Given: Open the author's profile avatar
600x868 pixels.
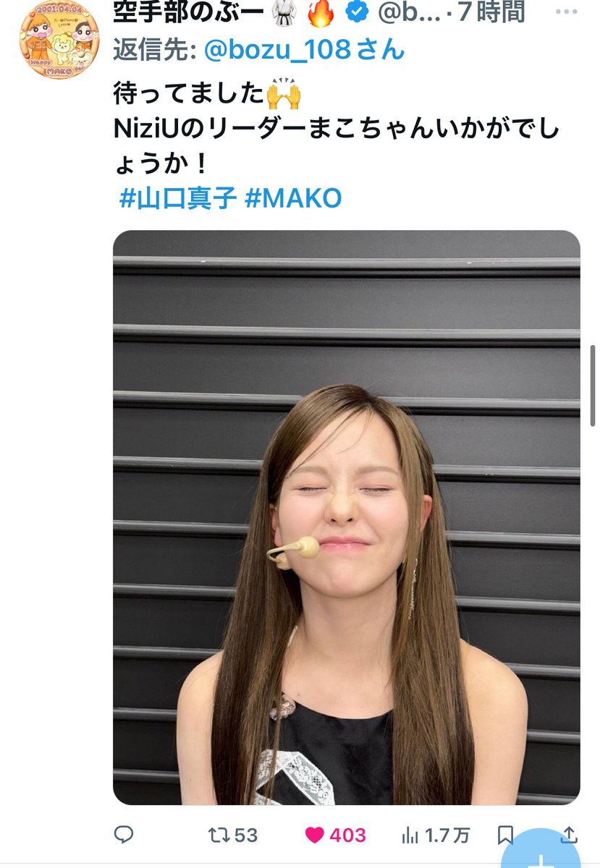Looking at the screenshot, I should click(59, 38).
